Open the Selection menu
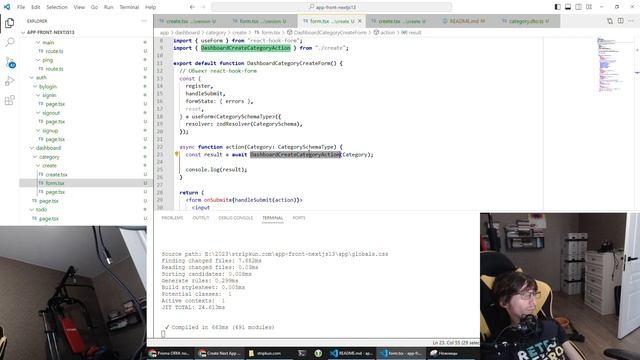This screenshot has width=640, height=360. [57, 7]
